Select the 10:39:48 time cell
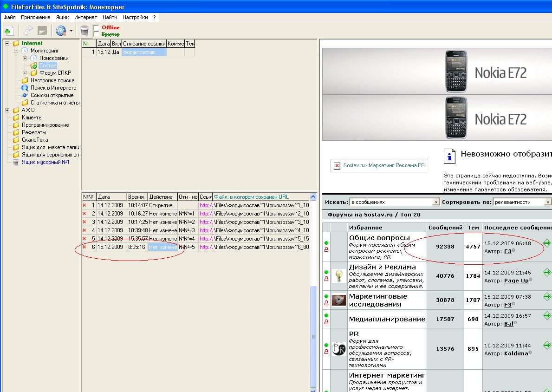 point(137,230)
